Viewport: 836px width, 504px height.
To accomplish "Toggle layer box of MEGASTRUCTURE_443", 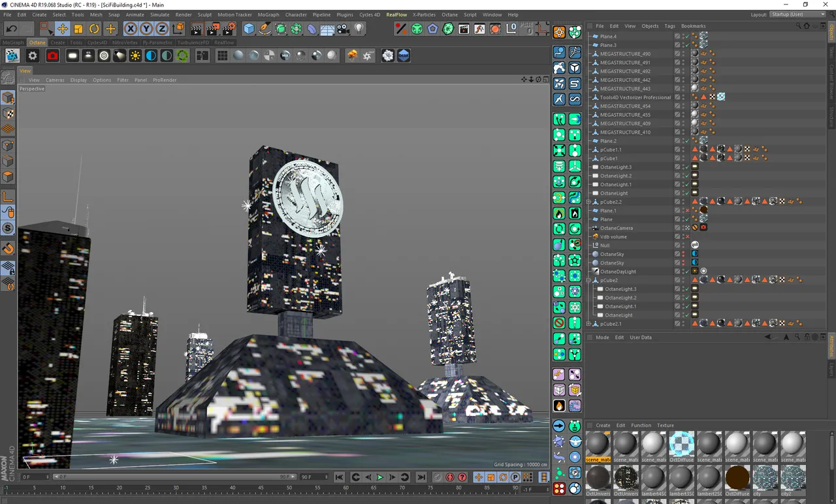I will coord(677,89).
